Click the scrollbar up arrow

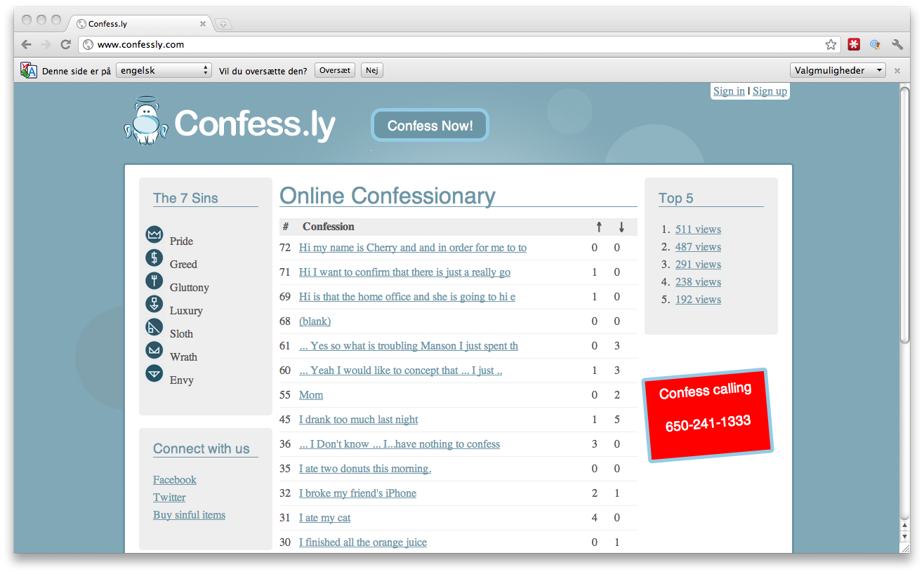tap(905, 526)
